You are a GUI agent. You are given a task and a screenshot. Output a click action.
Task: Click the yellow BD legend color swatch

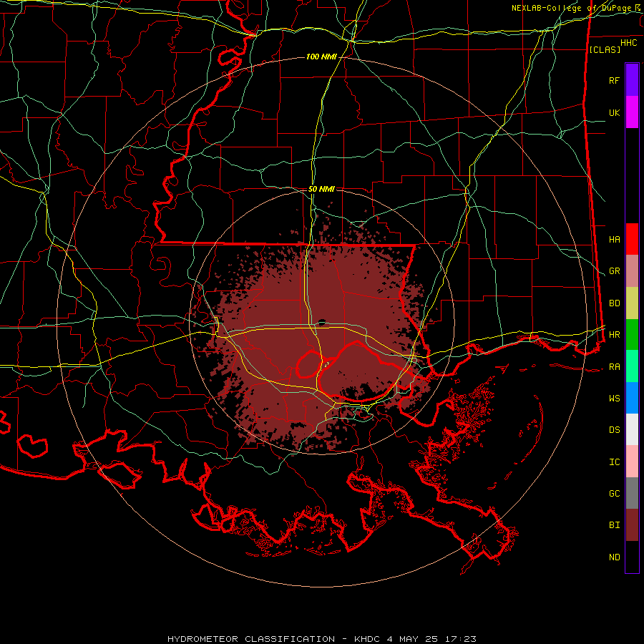(632, 303)
